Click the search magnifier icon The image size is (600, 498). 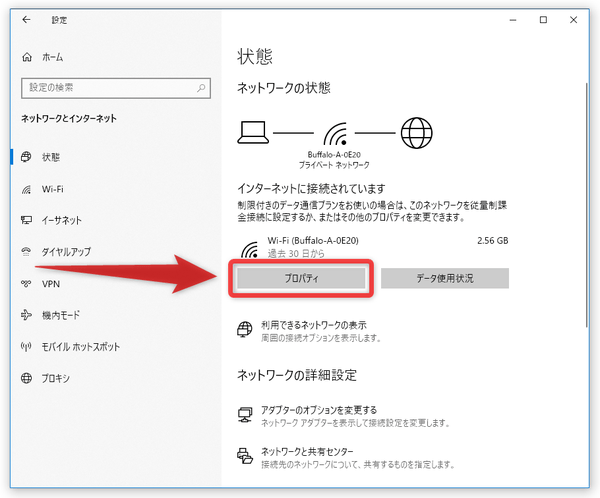pyautogui.click(x=201, y=88)
